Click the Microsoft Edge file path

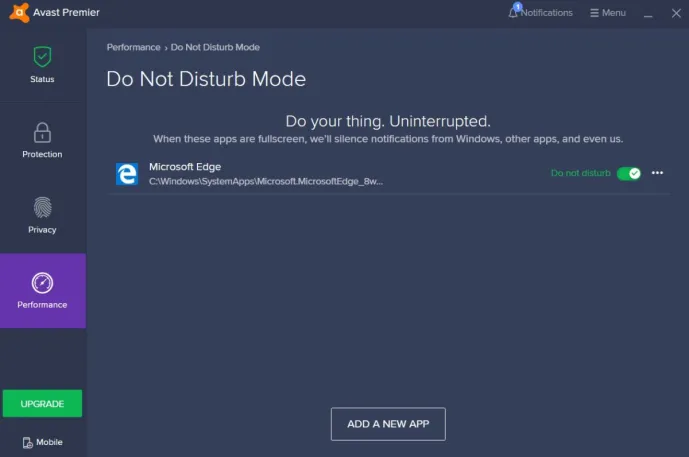pyautogui.click(x=266, y=181)
